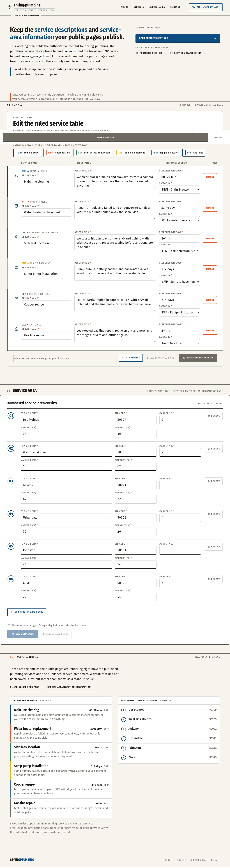Expand the Category dropdown for Slab leak location
The width and height of the screenshot is (230, 868).
179,251
